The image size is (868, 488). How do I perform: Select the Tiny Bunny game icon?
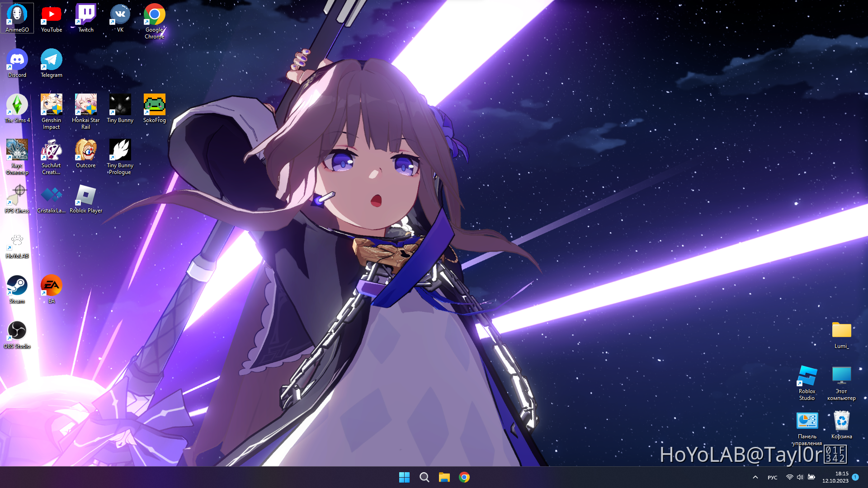[x=120, y=108]
